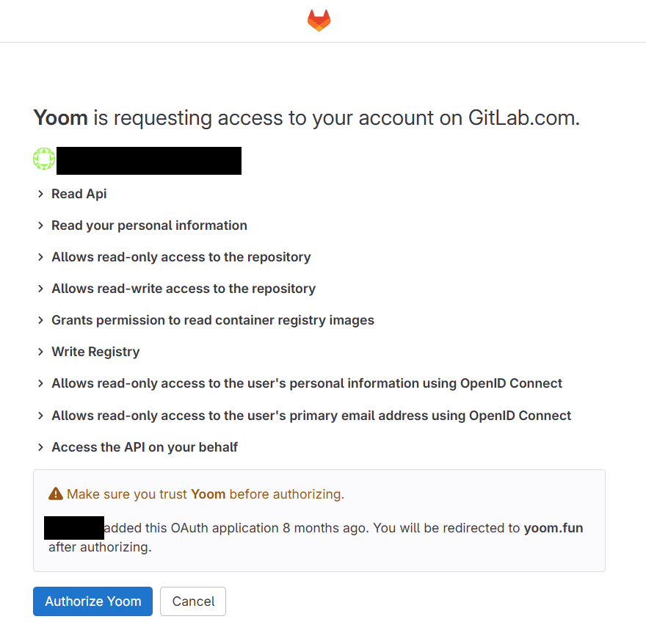Click the Write Registry label text

click(95, 352)
